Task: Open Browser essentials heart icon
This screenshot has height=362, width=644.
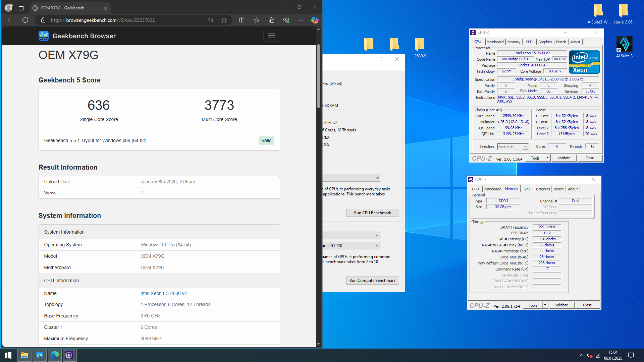Action: [x=286, y=20]
